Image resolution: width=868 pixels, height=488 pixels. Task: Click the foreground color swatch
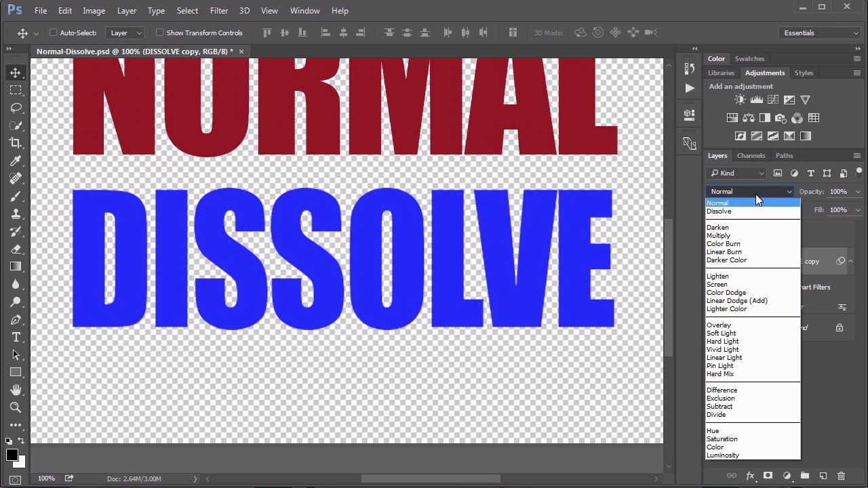point(12,455)
